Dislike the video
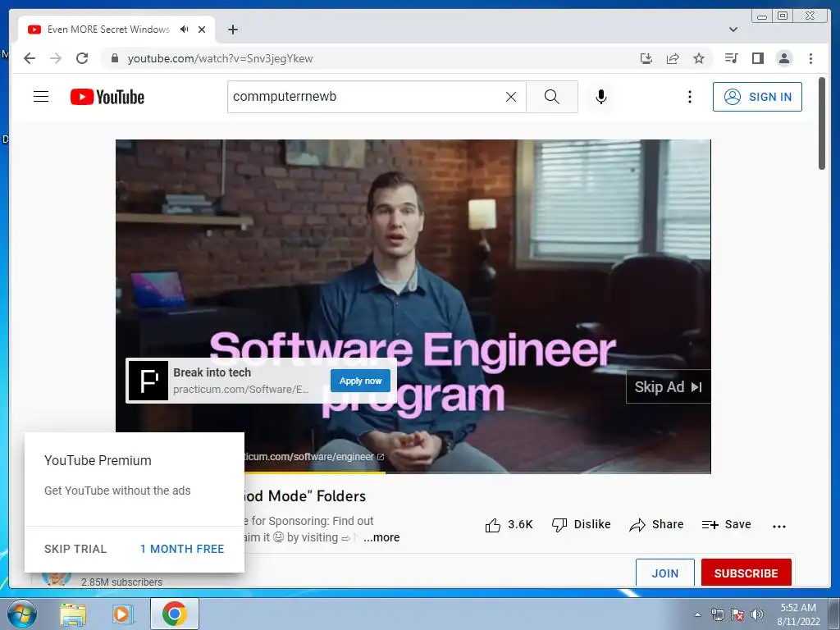Screen dimensions: 840x630 point(582,525)
